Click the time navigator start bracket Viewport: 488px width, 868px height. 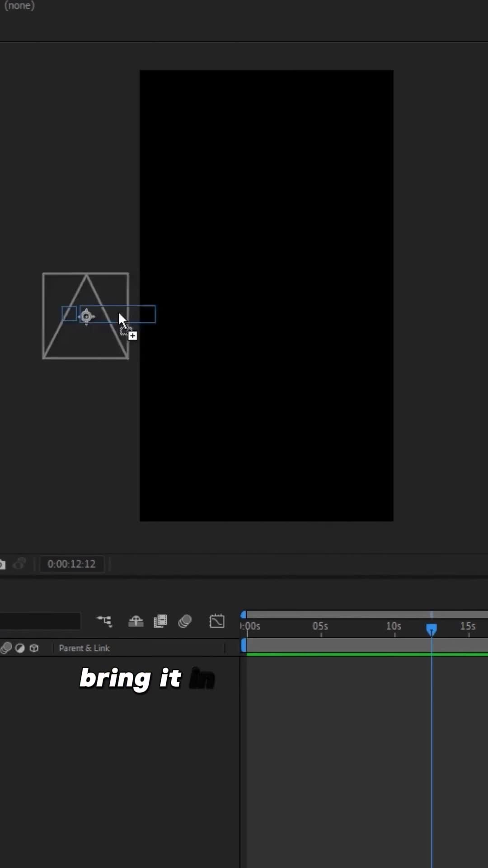click(x=244, y=614)
